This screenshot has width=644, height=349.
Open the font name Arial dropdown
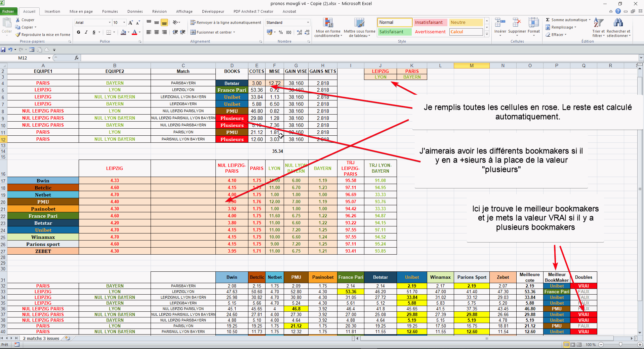pyautogui.click(x=110, y=23)
